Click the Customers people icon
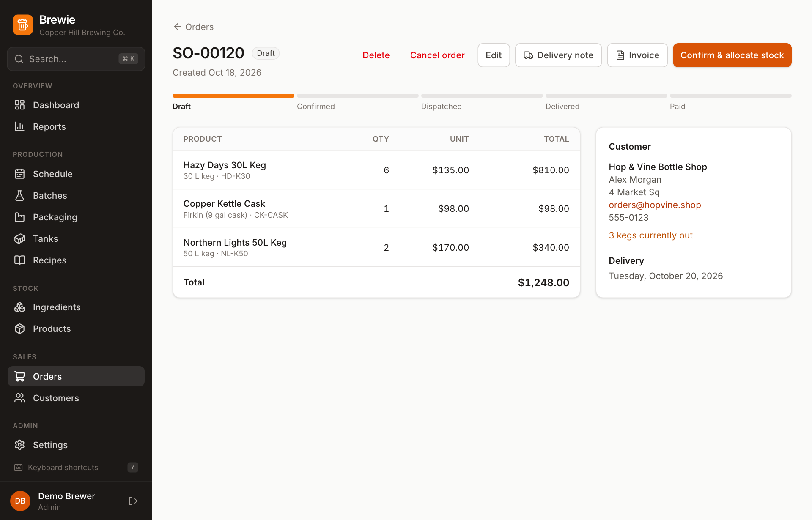Viewport: 812px width, 520px height. [20, 398]
